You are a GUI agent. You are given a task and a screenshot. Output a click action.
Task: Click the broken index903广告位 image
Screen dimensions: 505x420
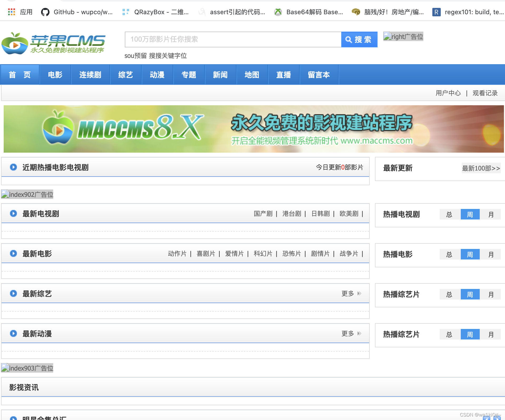click(27, 368)
